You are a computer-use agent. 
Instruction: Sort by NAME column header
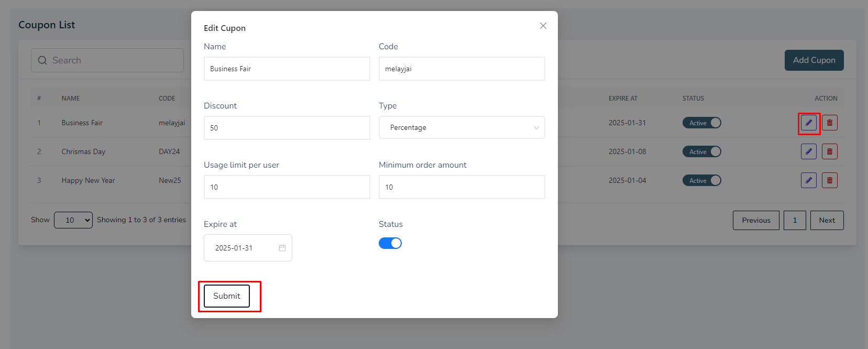tap(71, 98)
